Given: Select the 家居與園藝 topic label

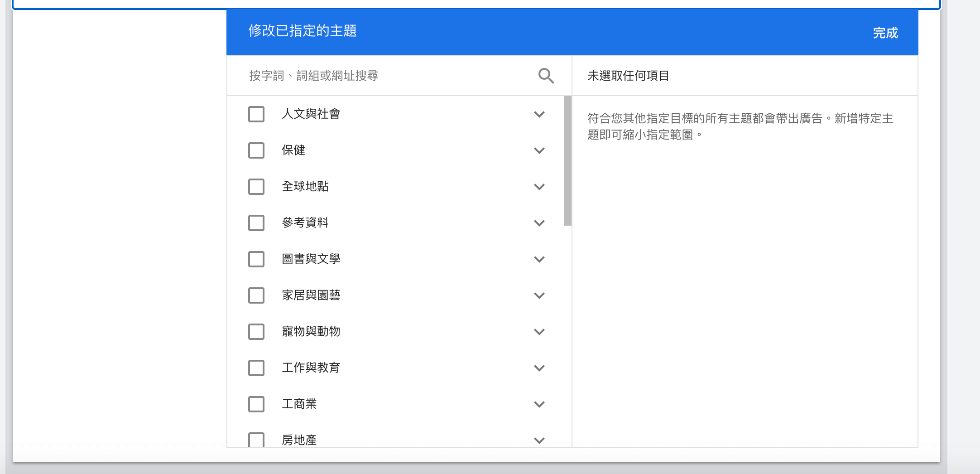Looking at the screenshot, I should tap(311, 295).
